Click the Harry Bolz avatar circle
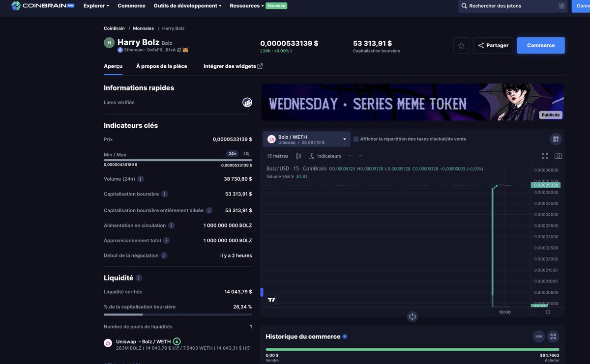The height and width of the screenshot is (364, 590). tap(109, 43)
